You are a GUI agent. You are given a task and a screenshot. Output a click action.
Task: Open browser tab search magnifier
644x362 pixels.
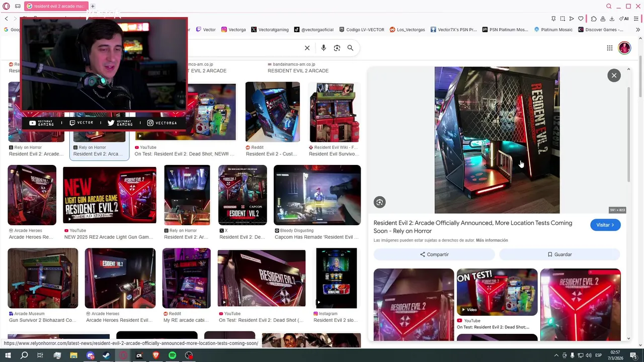[x=609, y=6]
